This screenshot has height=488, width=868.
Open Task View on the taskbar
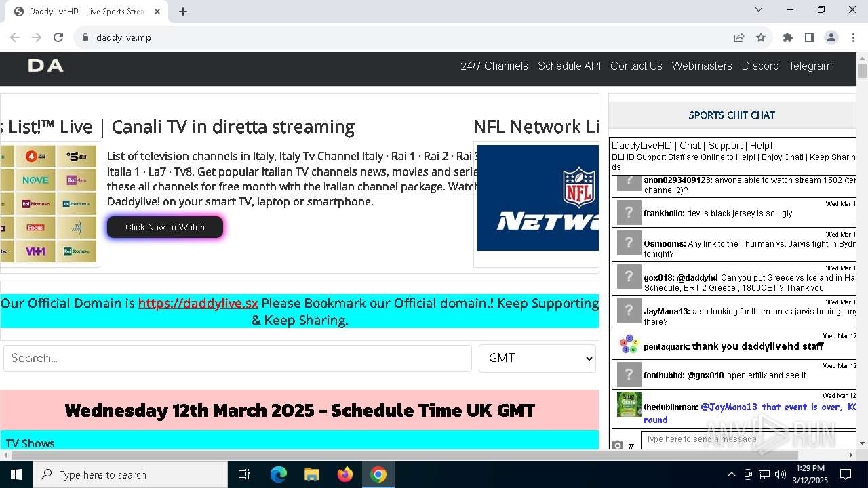[x=244, y=474]
